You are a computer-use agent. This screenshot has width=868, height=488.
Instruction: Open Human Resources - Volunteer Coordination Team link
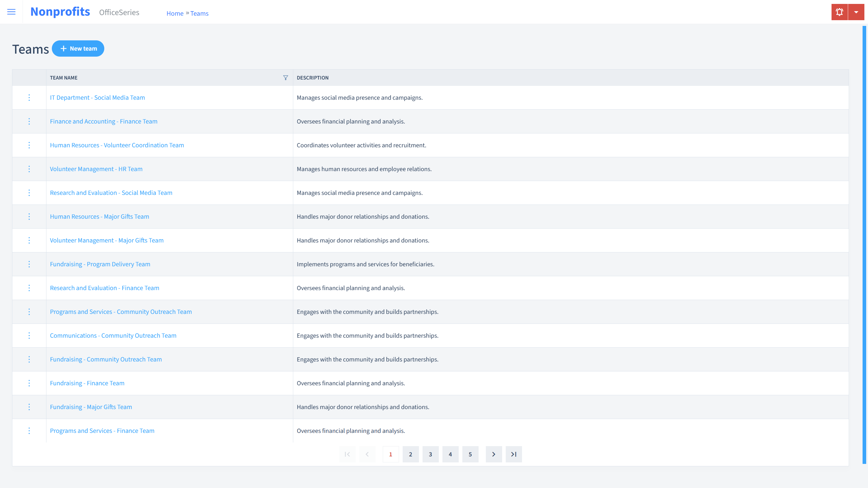pyautogui.click(x=117, y=145)
